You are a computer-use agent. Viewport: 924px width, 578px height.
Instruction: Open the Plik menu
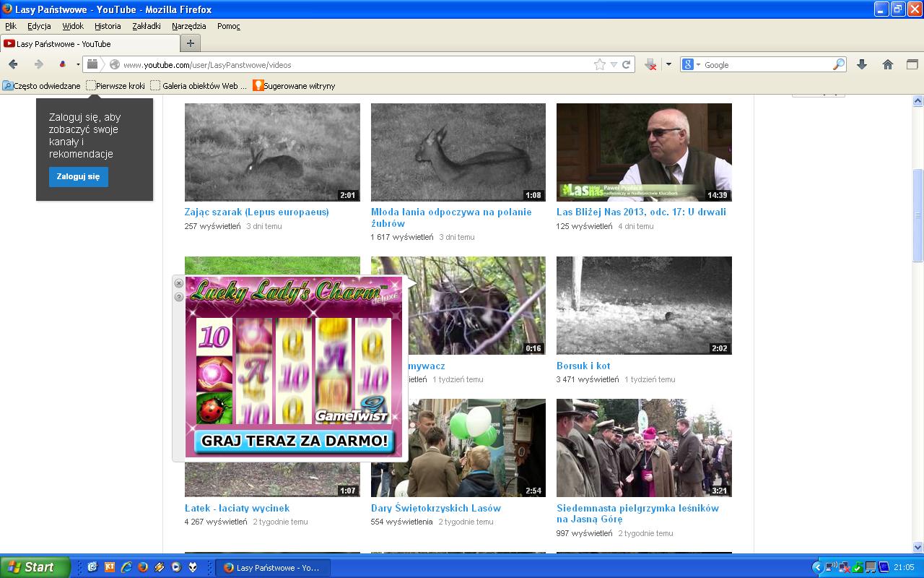pos(11,26)
